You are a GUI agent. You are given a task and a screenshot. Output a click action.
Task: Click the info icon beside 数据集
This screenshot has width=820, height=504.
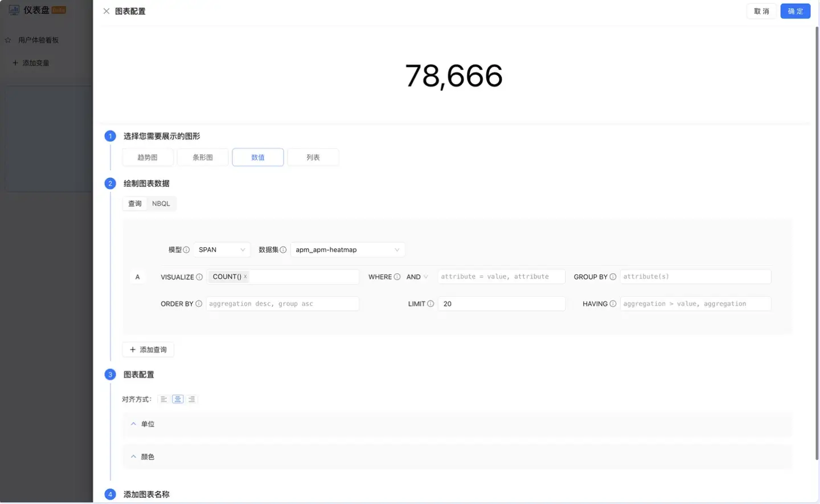(x=283, y=250)
